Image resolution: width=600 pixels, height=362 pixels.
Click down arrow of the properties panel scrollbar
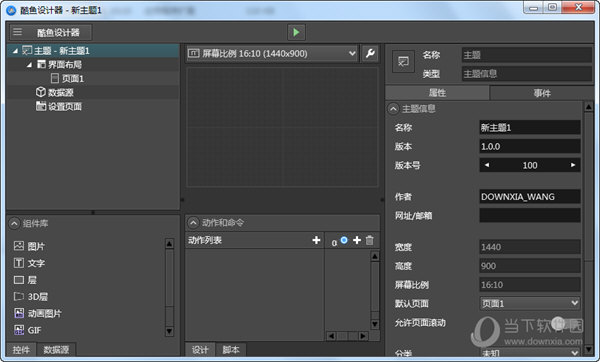click(x=589, y=349)
